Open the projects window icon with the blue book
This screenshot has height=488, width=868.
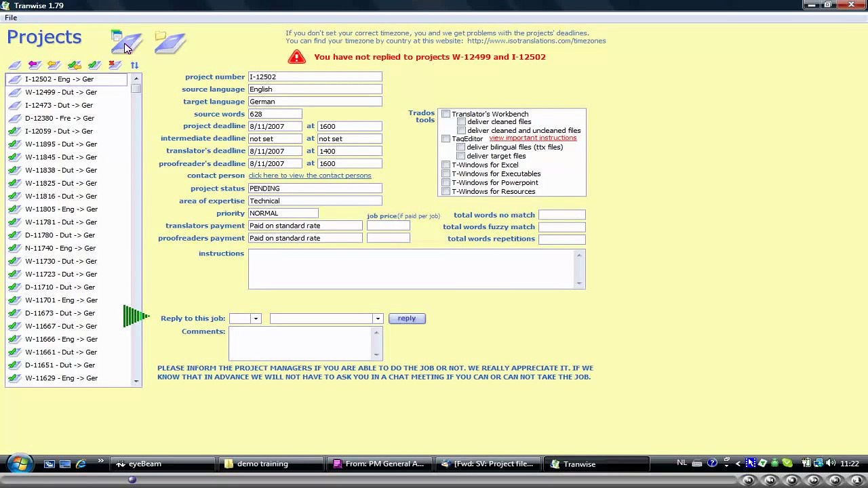coord(127,42)
